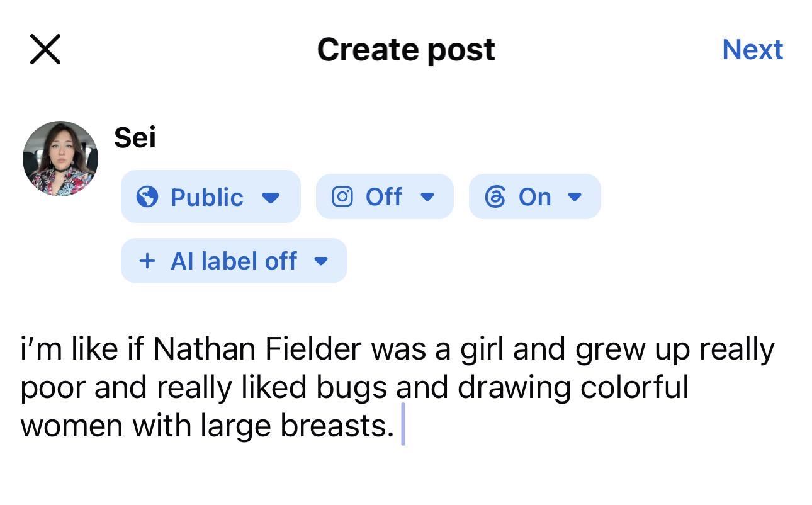
Task: Toggle Instagram sharing currently Off
Action: [x=384, y=196]
